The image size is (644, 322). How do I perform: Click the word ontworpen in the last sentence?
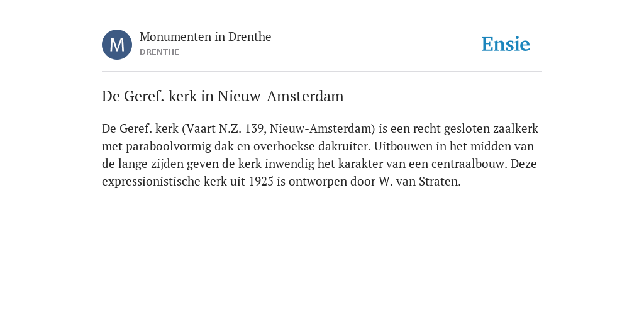click(x=318, y=182)
